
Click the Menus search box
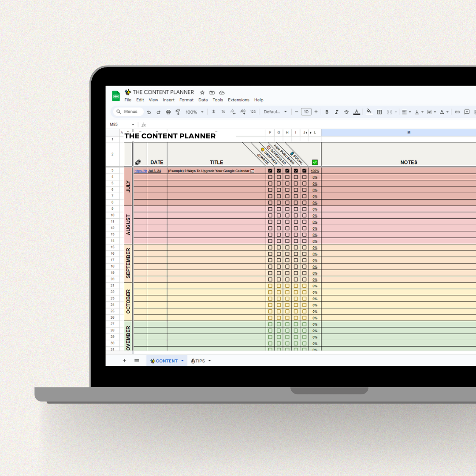(128, 112)
